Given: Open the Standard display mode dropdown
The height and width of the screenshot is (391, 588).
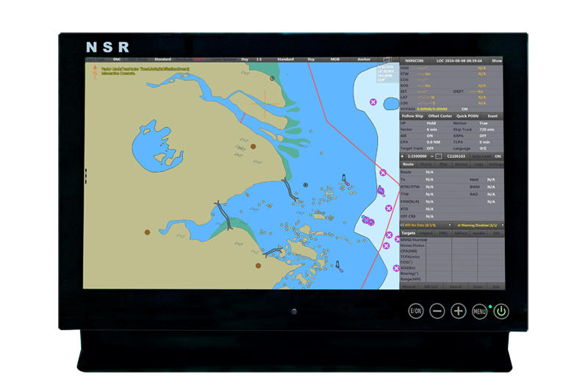Looking at the screenshot, I should (163, 60).
